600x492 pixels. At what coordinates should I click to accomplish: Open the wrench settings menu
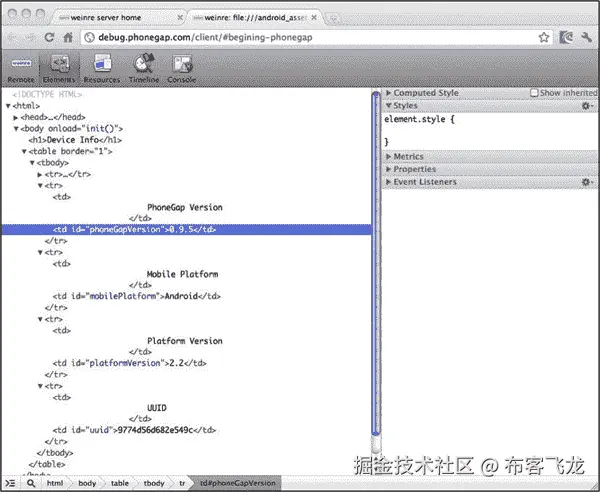pyautogui.click(x=587, y=37)
